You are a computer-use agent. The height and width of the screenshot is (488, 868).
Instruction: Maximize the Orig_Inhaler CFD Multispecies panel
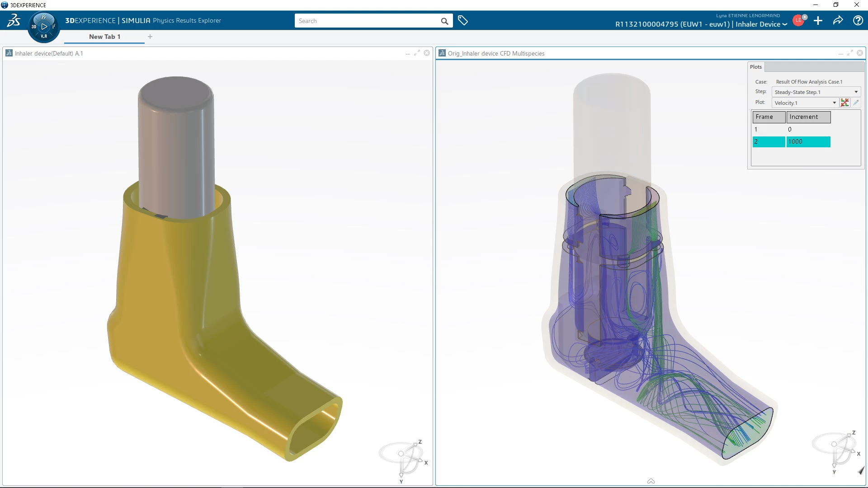point(850,53)
